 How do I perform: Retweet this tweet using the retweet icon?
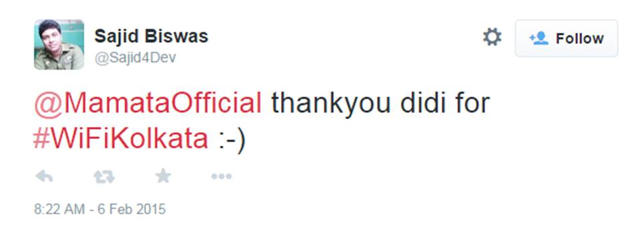[x=104, y=177]
